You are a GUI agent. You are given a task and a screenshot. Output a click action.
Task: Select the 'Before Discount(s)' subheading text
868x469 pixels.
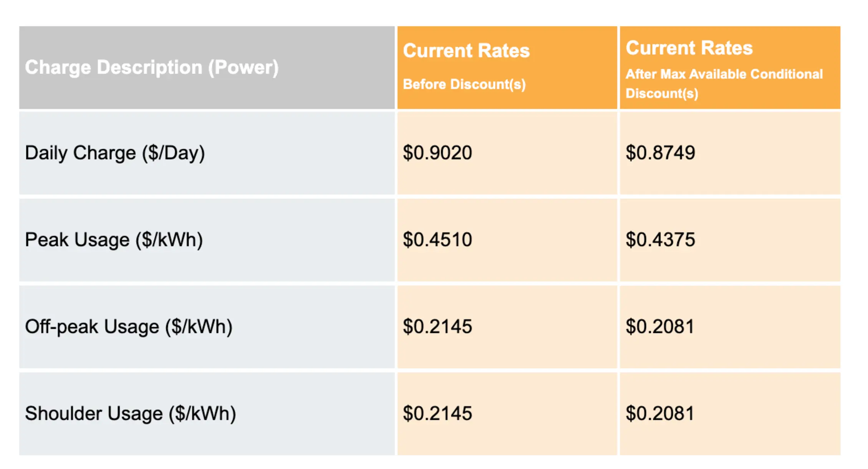[464, 84]
